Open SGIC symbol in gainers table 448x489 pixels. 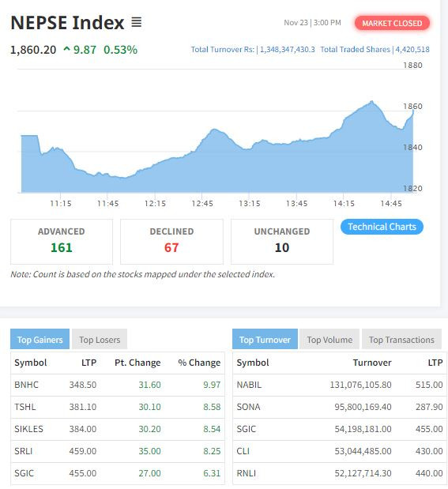(24, 473)
